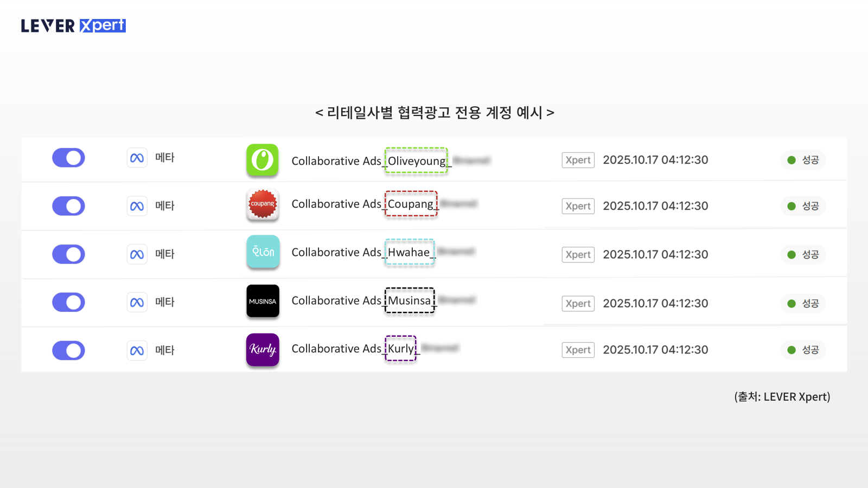Open the Collaborative Ads_Hwahae account name
This screenshot has width=868, height=488.
361,252
